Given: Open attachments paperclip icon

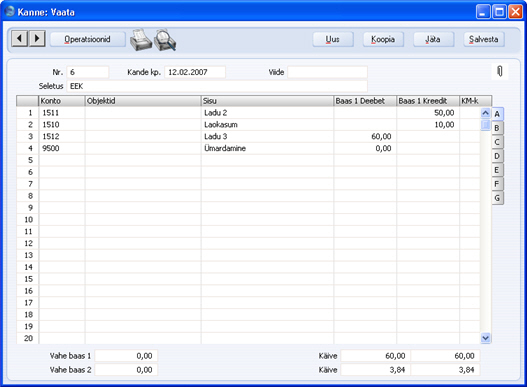Looking at the screenshot, I should 500,71.
